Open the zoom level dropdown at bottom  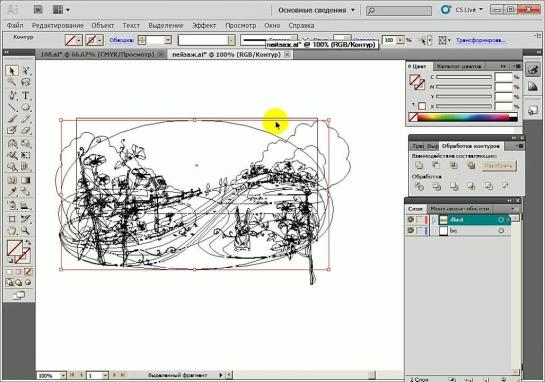[63, 375]
